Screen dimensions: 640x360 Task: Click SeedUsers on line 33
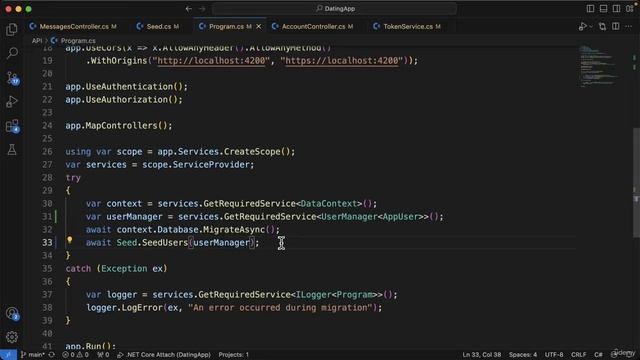(165, 242)
